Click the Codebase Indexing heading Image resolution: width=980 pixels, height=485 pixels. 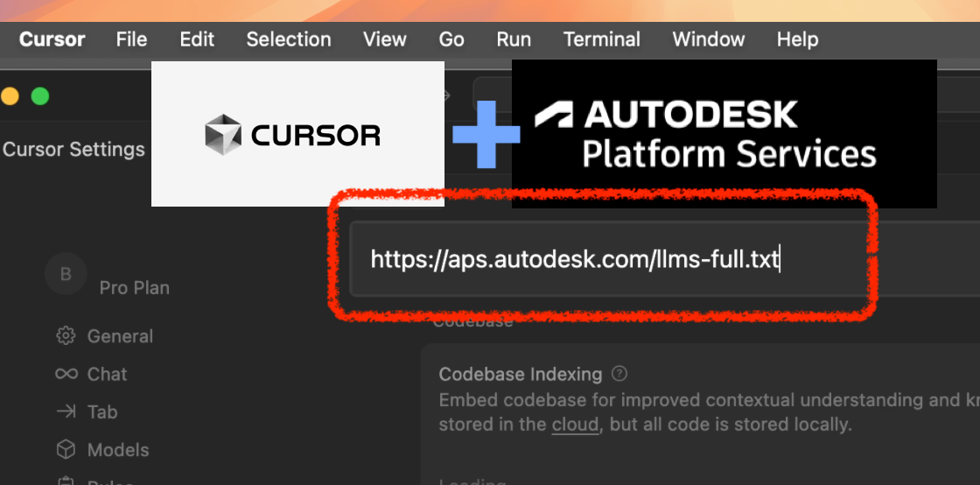521,374
